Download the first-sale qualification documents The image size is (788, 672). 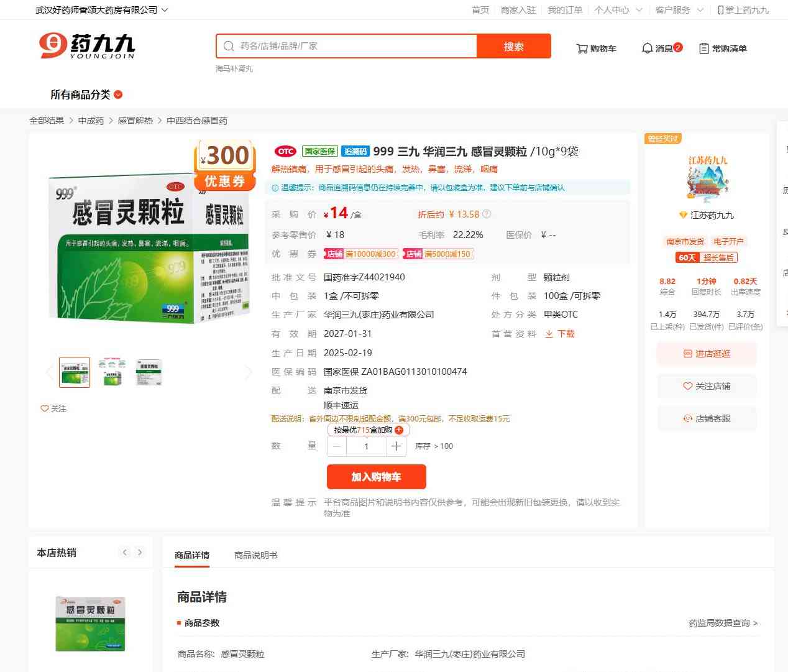click(559, 334)
